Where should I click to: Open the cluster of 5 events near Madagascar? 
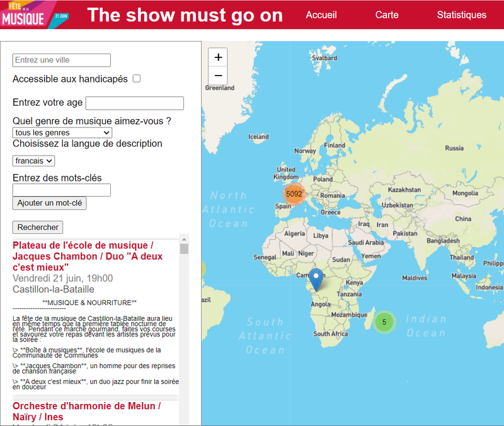384,323
